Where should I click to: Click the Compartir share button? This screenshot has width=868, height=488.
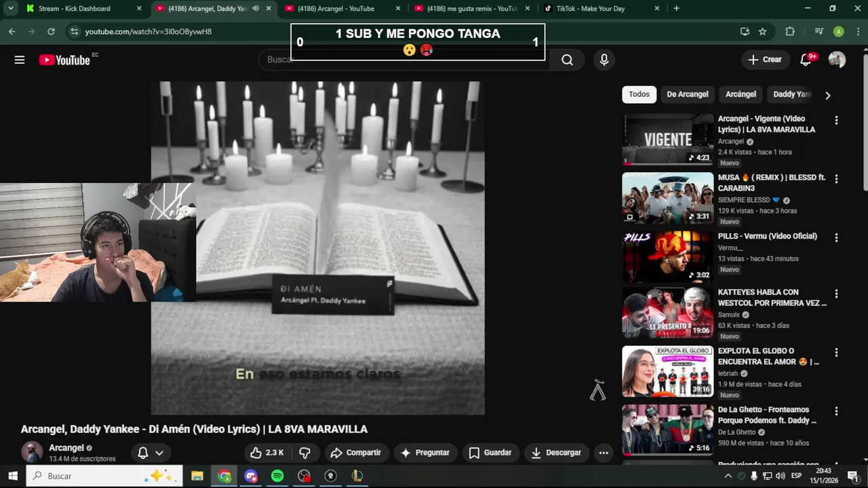[355, 453]
